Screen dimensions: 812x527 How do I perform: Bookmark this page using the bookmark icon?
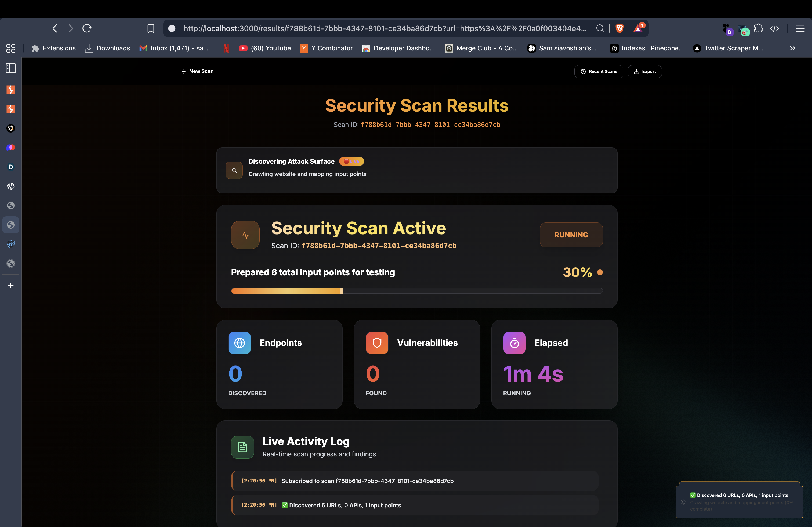click(x=151, y=28)
